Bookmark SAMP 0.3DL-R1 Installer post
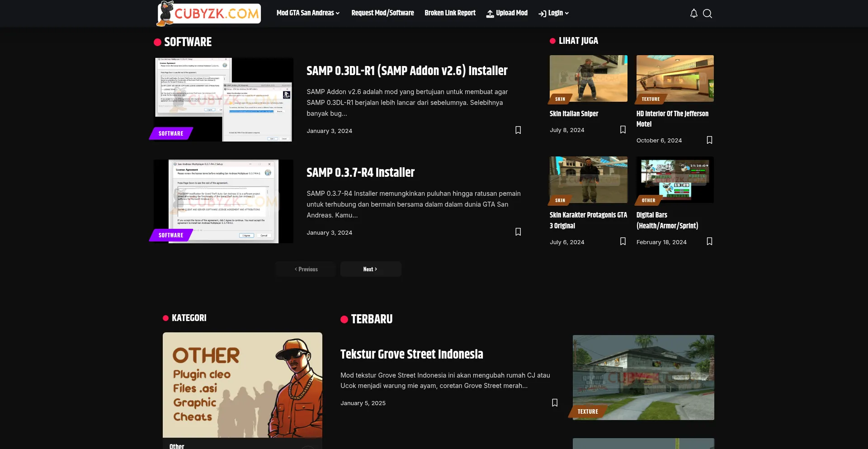The height and width of the screenshot is (449, 868). [518, 130]
